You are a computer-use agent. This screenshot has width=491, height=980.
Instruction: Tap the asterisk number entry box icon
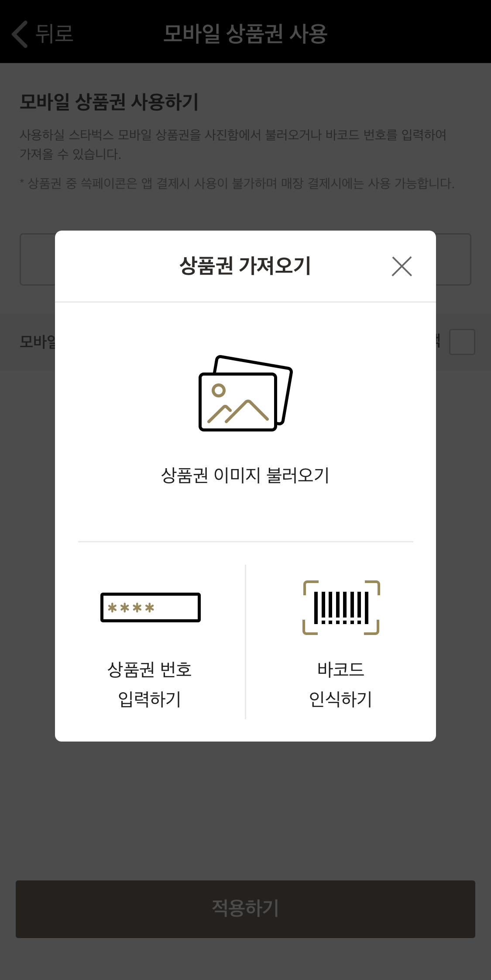click(x=150, y=607)
